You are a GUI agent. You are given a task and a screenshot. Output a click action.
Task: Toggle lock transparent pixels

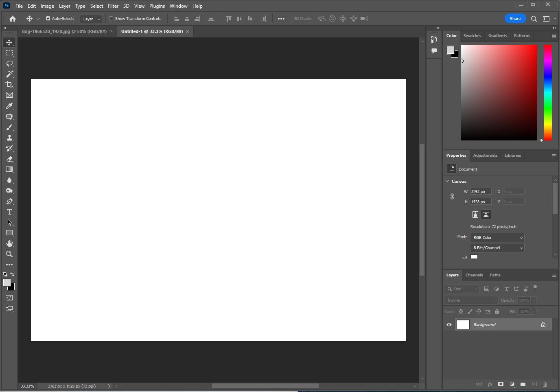point(461,312)
